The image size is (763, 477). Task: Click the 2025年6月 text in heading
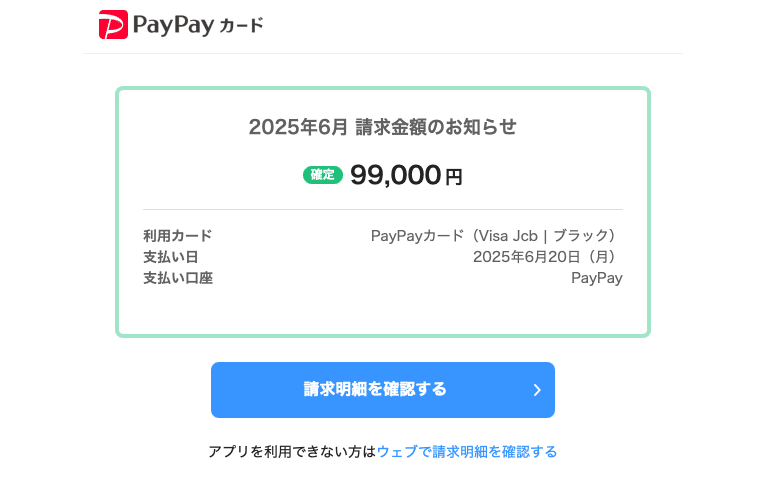tap(298, 127)
